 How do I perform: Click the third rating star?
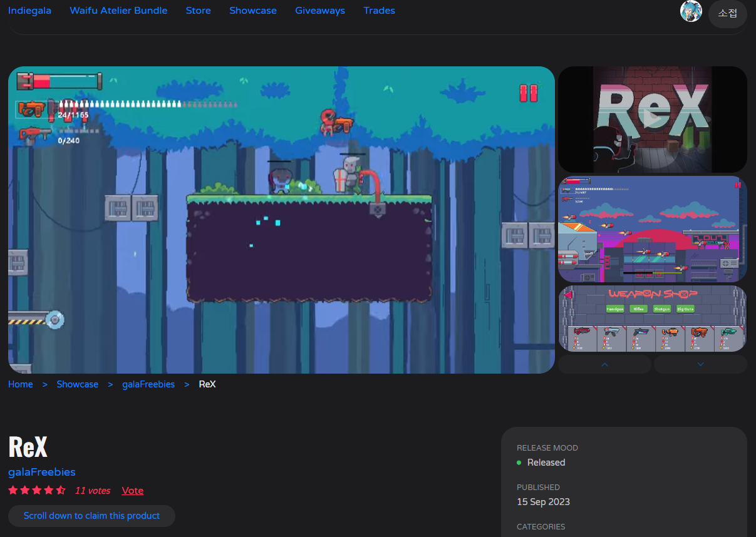(x=37, y=490)
